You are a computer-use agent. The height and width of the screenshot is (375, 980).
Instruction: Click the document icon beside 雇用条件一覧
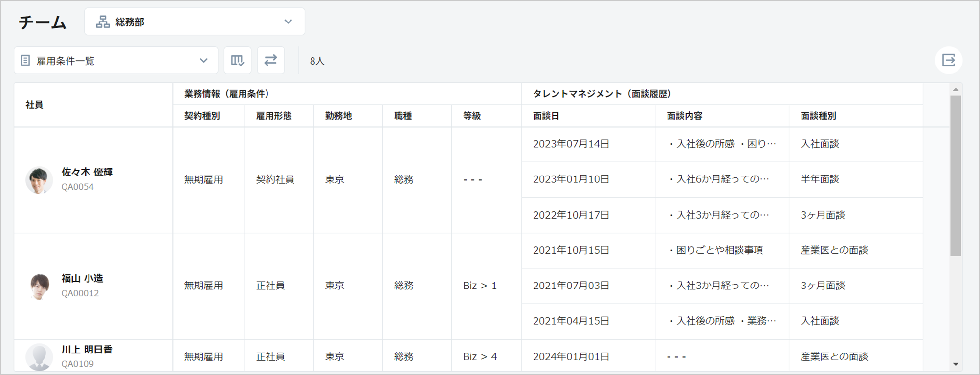[x=25, y=61]
